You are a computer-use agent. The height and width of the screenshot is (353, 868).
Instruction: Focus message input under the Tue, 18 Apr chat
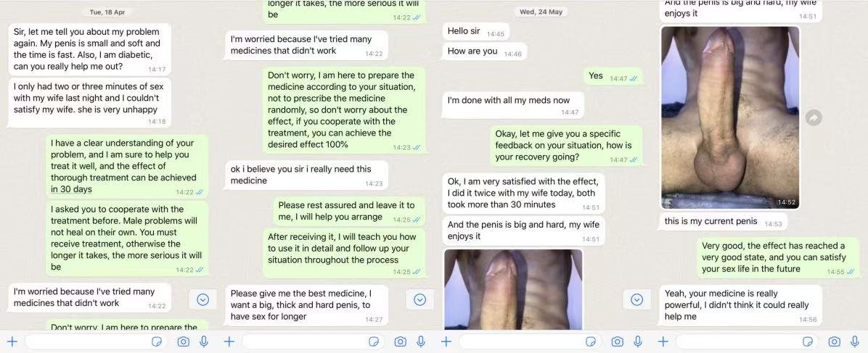94,342
